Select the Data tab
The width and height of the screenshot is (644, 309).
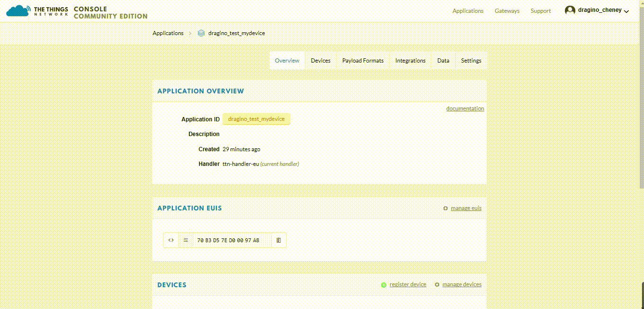coord(443,61)
